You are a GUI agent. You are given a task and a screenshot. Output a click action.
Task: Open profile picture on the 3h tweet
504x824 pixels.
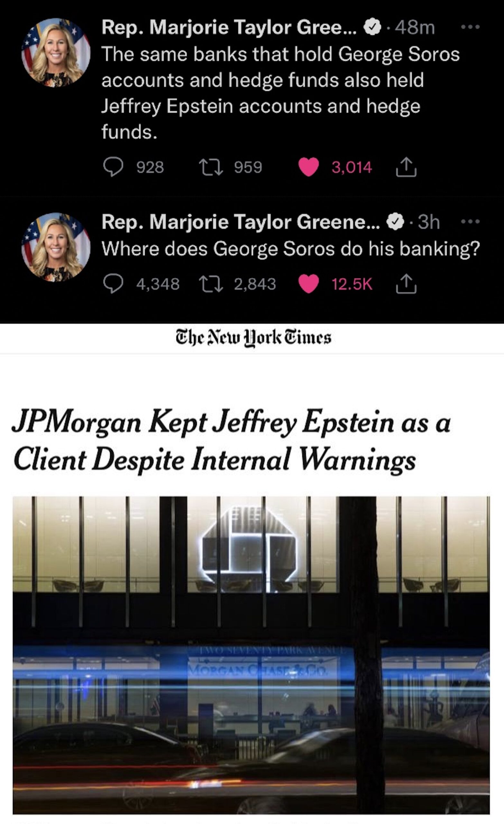[x=56, y=247]
